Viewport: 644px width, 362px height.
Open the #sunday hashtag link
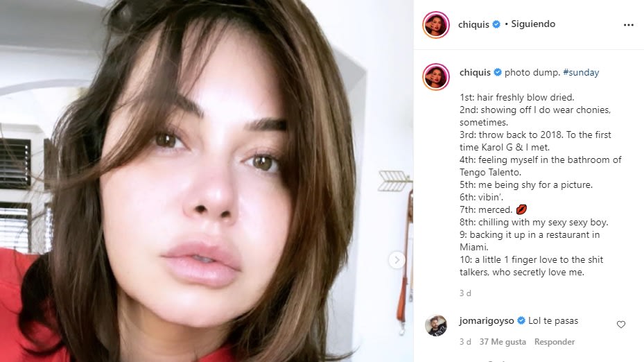581,73
